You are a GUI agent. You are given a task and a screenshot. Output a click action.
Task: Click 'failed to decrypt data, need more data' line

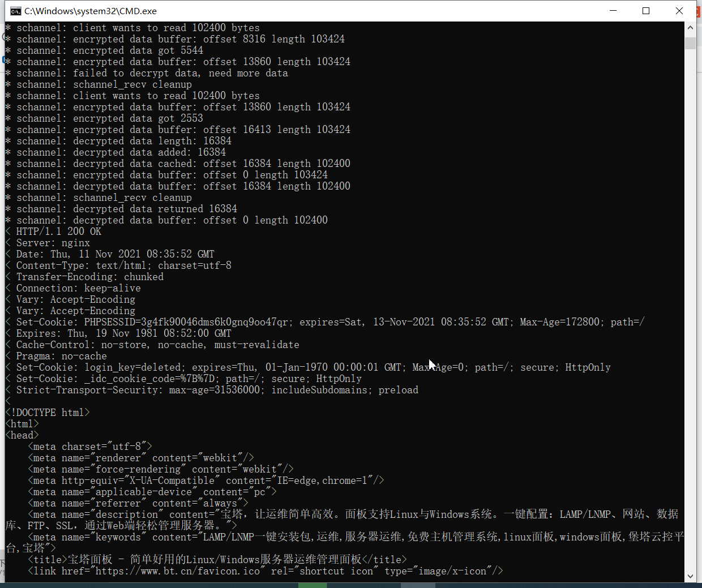tap(147, 73)
